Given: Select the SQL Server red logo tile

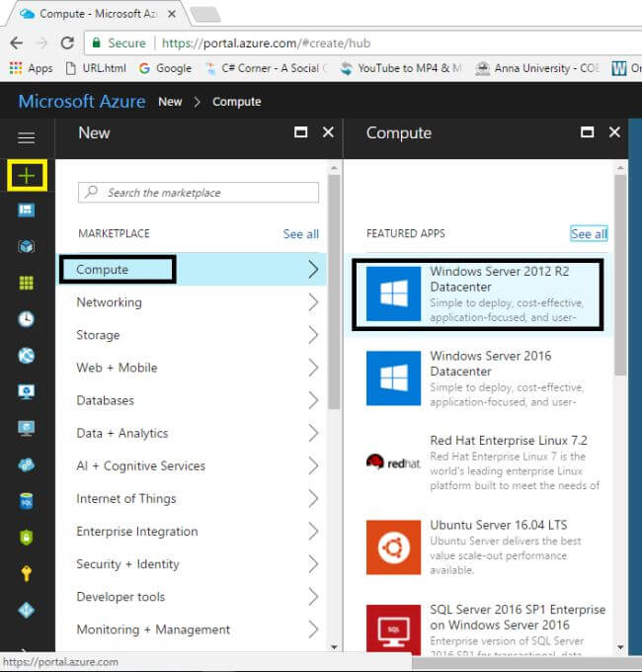Looking at the screenshot, I should pos(393,629).
